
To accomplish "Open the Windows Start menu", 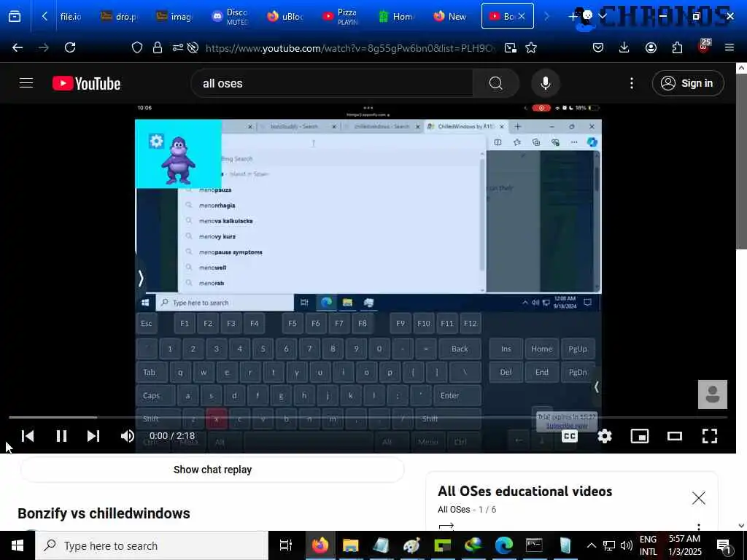I will pyautogui.click(x=18, y=545).
